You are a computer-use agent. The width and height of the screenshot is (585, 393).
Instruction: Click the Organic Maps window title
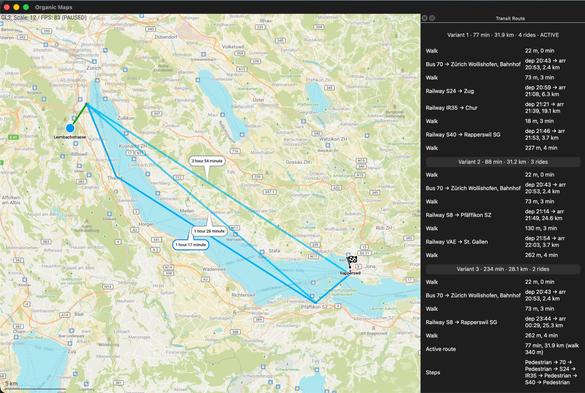54,7
